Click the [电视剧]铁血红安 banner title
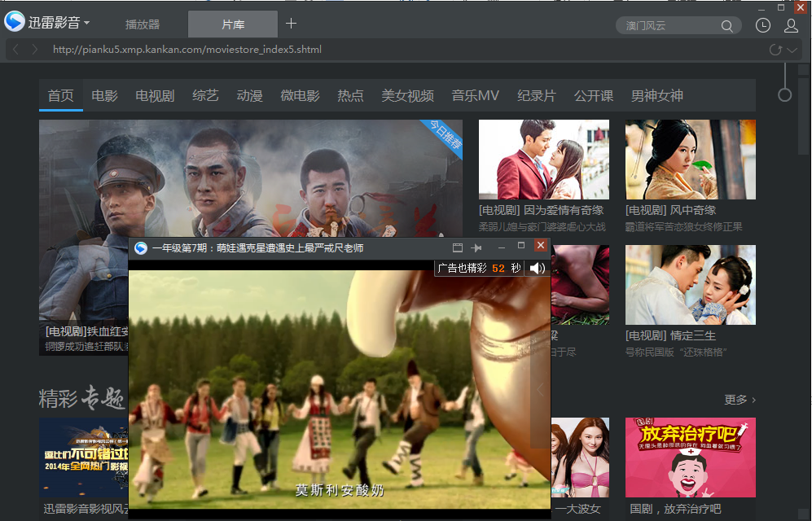The image size is (812, 521). click(86, 331)
